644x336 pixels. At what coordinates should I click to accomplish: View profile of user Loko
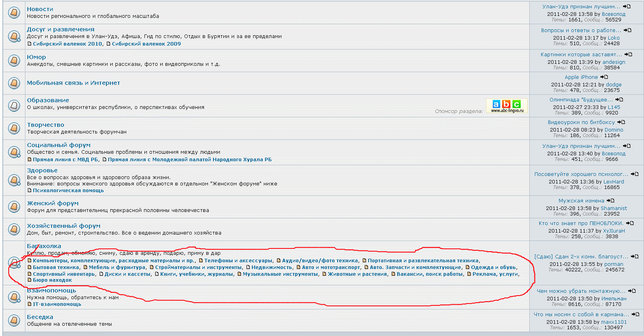[613, 38]
